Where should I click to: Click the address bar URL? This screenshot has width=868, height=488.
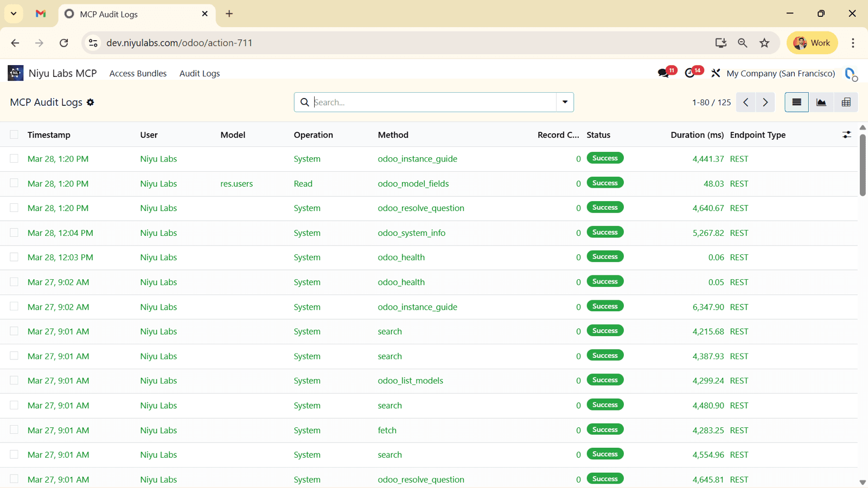click(179, 43)
